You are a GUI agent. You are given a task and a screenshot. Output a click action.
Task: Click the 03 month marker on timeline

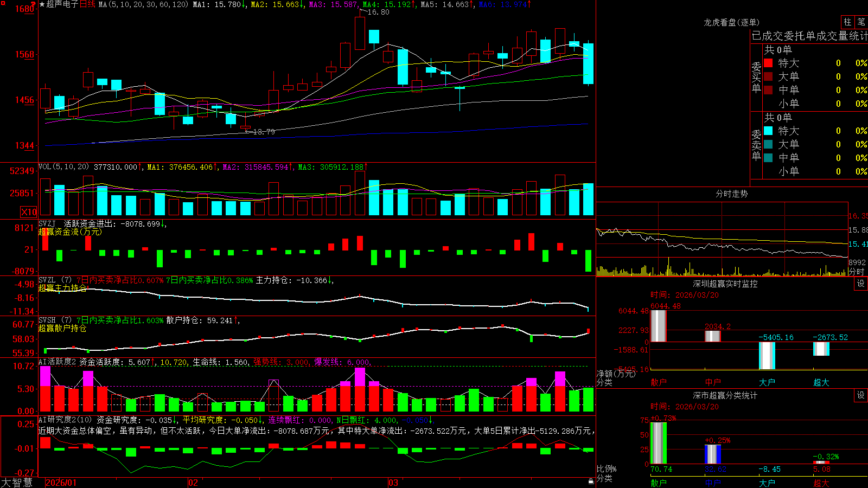393,483
